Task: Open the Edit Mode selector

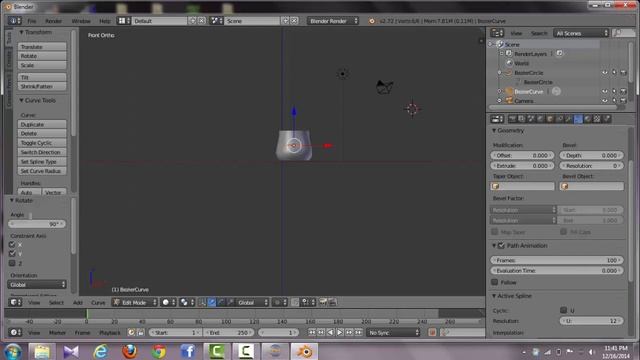Action: [135, 302]
